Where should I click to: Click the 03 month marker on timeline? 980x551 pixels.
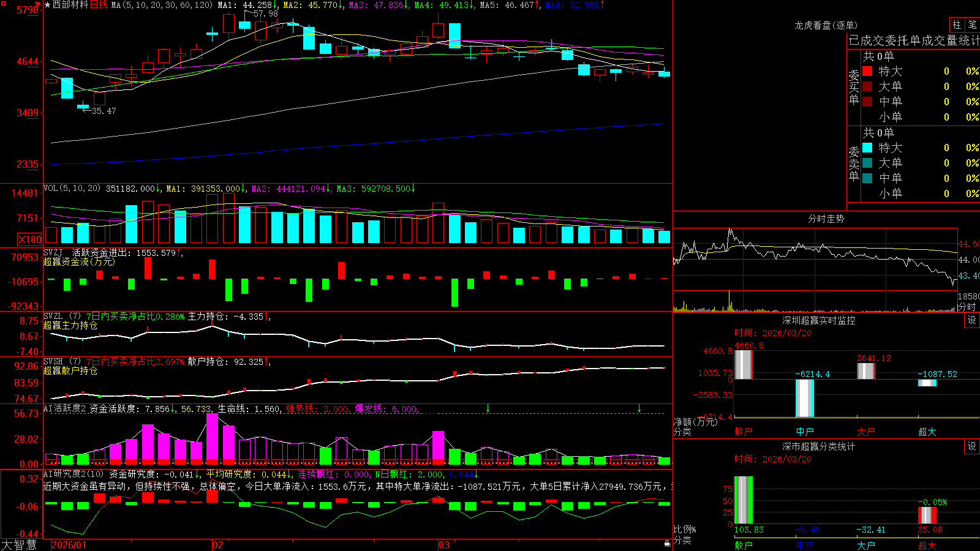pyautogui.click(x=444, y=545)
